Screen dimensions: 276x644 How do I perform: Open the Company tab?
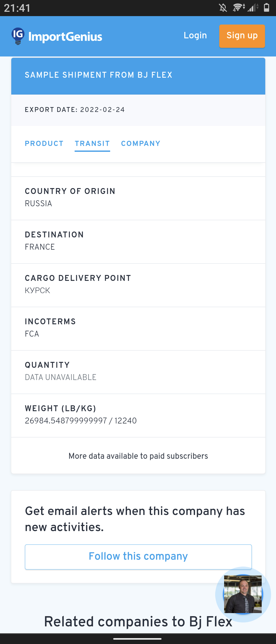[x=141, y=144]
